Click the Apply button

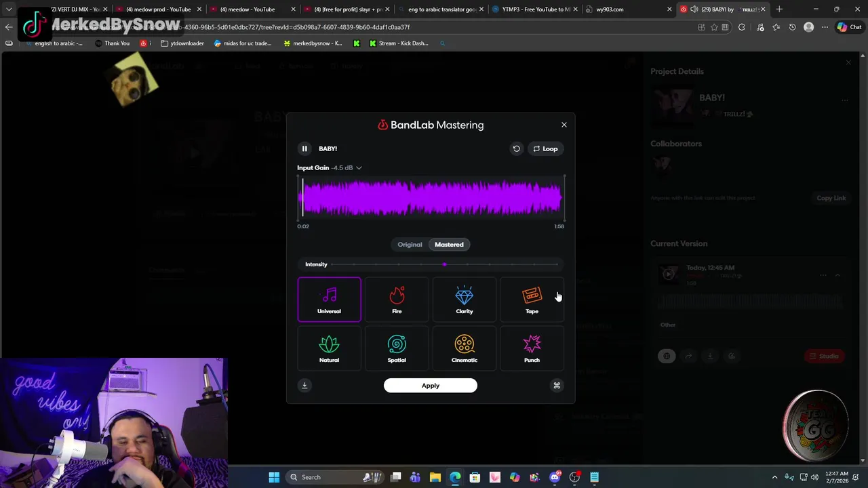(x=431, y=386)
